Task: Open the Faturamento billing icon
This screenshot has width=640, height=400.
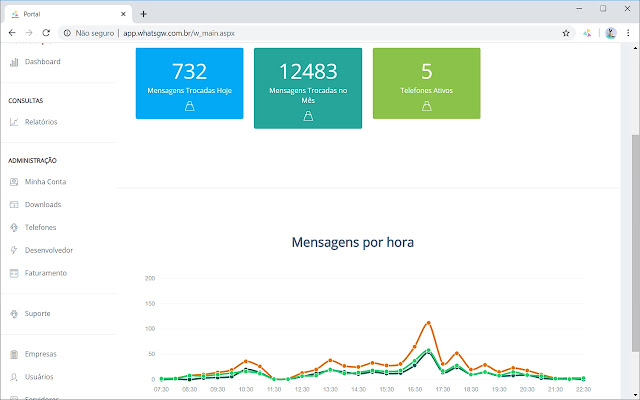Action: pos(14,273)
